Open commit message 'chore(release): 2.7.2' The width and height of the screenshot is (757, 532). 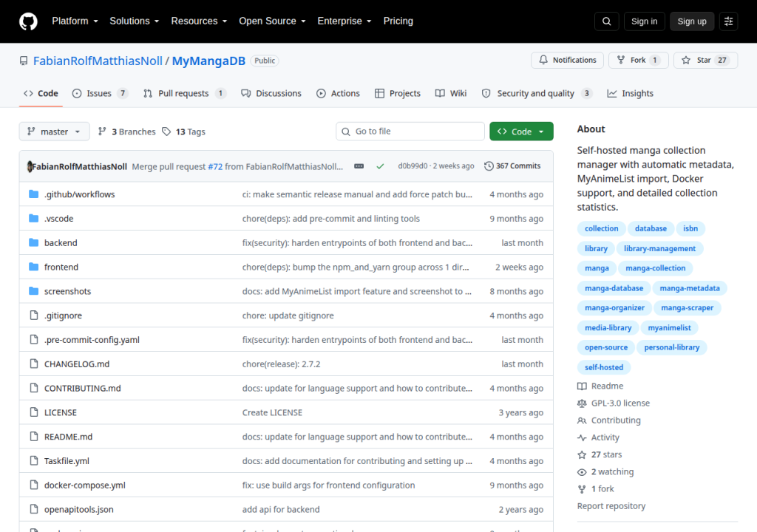(x=282, y=364)
